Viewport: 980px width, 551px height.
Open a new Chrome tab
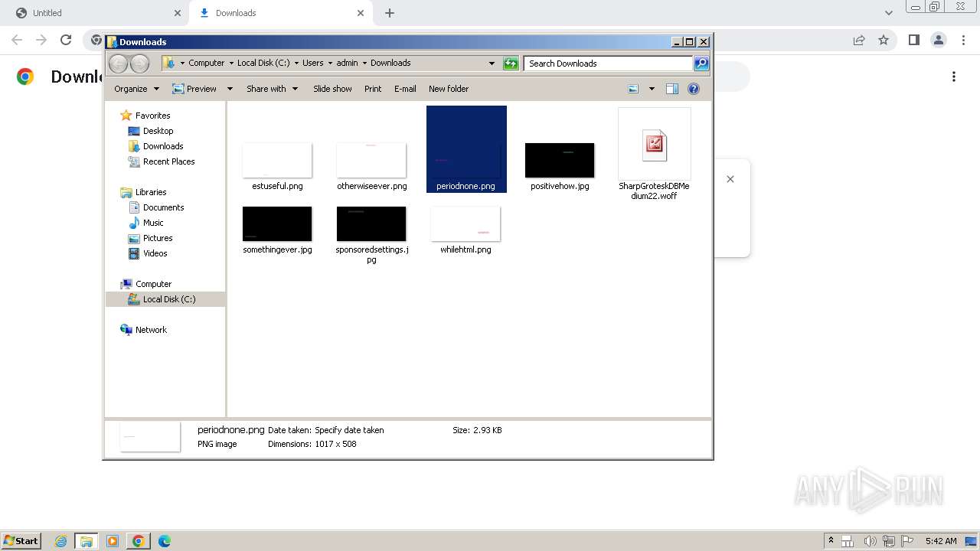tap(390, 13)
